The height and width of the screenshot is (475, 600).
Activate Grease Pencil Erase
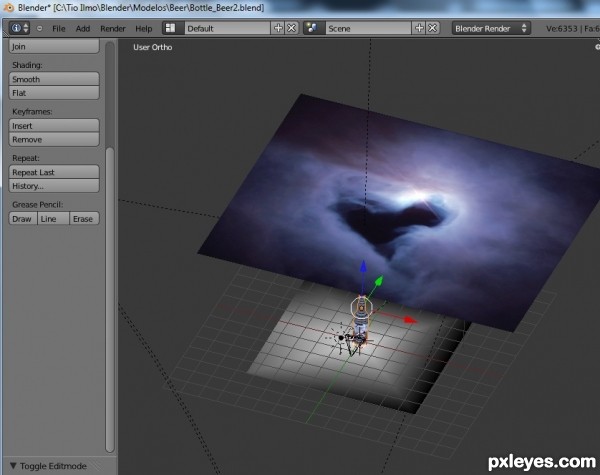click(85, 219)
